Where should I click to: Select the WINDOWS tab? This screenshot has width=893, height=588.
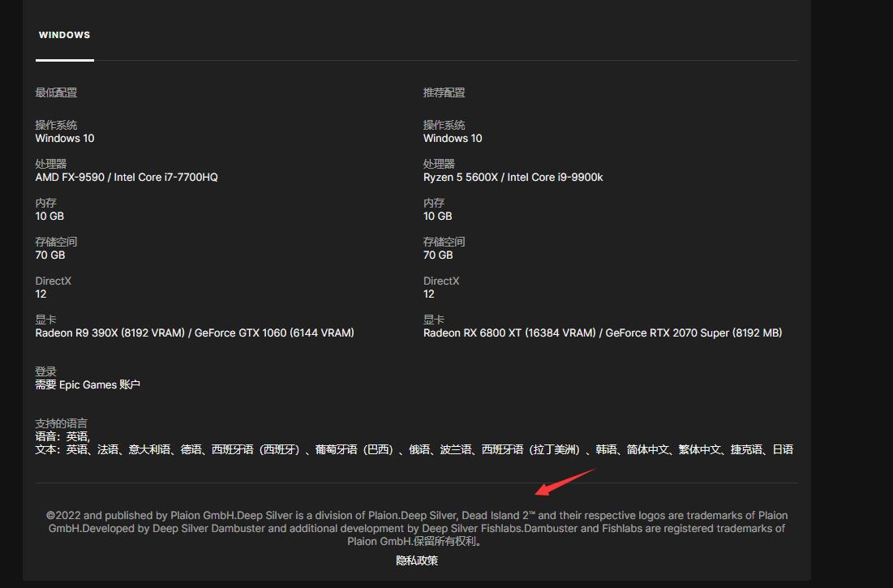64,35
